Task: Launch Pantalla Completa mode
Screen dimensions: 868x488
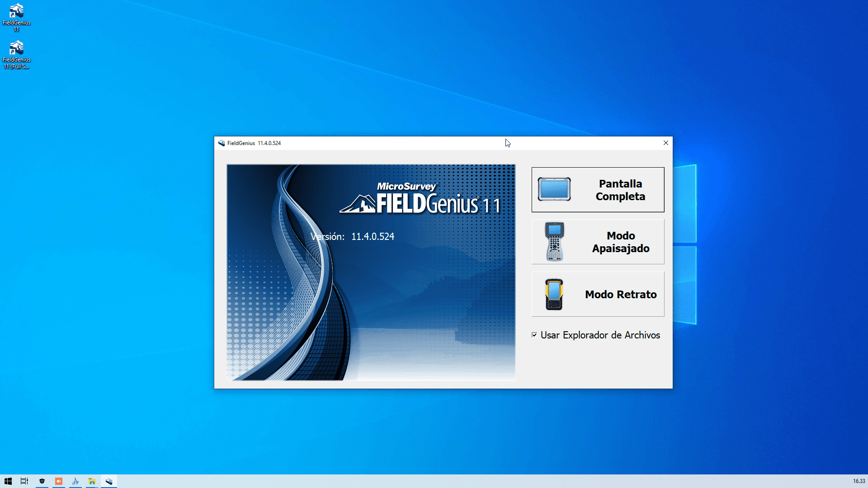Action: [620, 190]
